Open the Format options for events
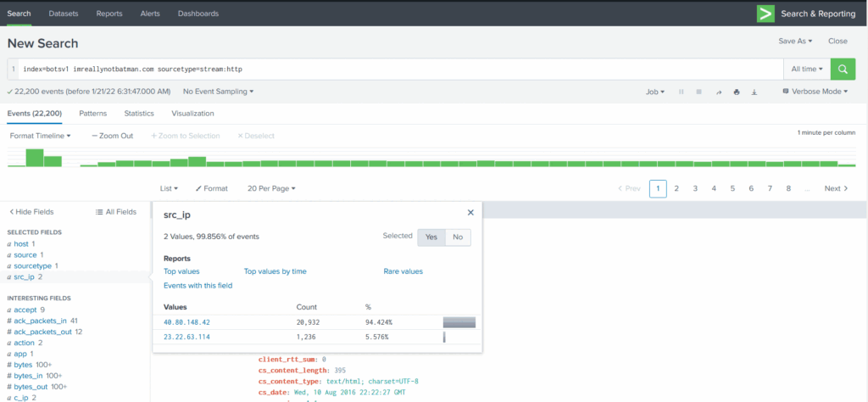The height and width of the screenshot is (402, 868). 211,188
